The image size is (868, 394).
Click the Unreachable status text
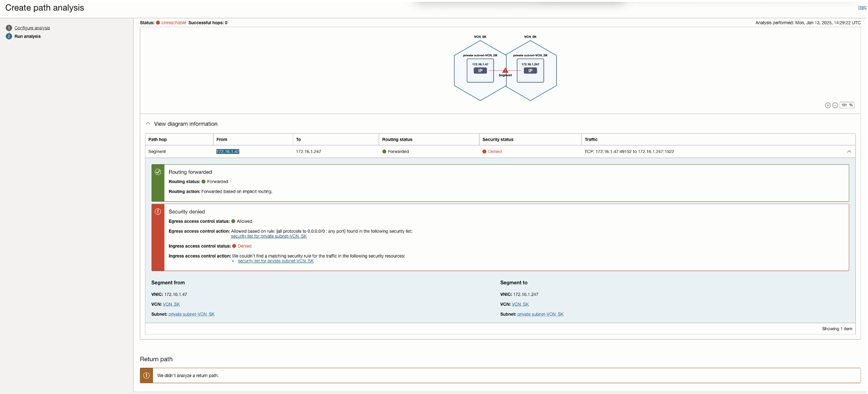174,23
